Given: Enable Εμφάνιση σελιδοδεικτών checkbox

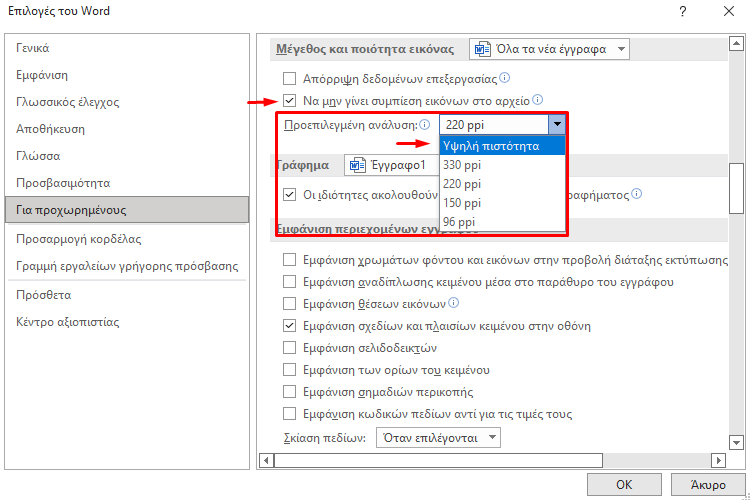Looking at the screenshot, I should click(x=289, y=347).
